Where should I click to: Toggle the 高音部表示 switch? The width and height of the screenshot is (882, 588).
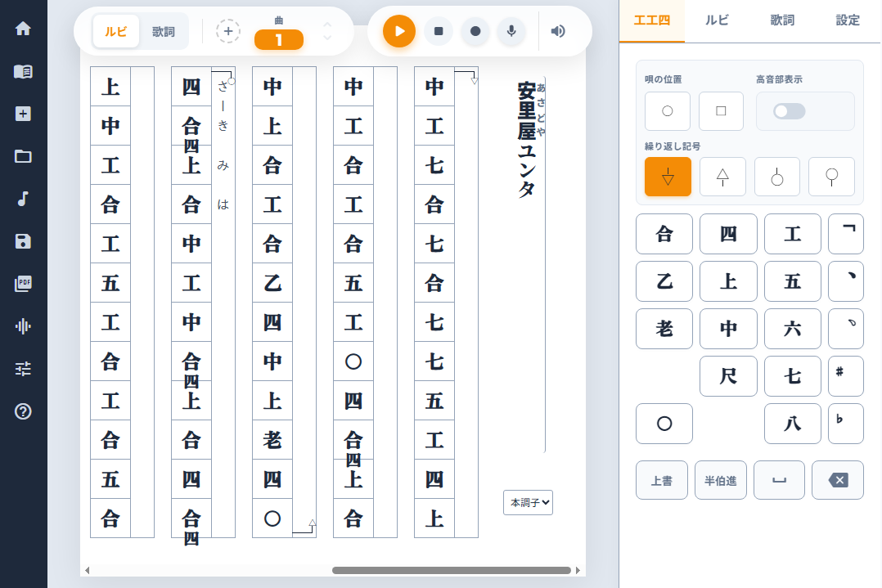(x=790, y=111)
